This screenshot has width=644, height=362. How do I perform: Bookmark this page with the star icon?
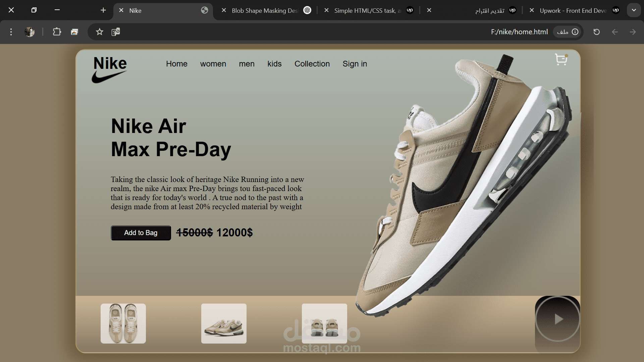tap(100, 32)
